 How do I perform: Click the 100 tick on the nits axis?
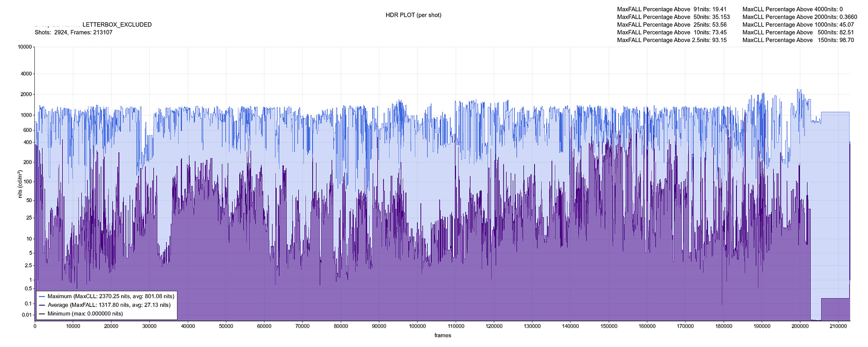(28, 182)
